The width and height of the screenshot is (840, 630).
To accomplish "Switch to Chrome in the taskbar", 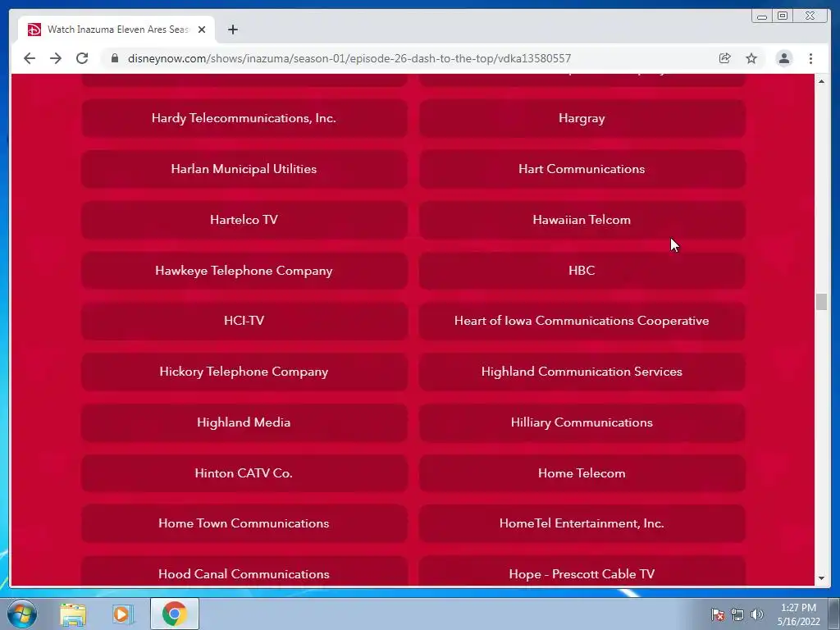I will tap(174, 614).
